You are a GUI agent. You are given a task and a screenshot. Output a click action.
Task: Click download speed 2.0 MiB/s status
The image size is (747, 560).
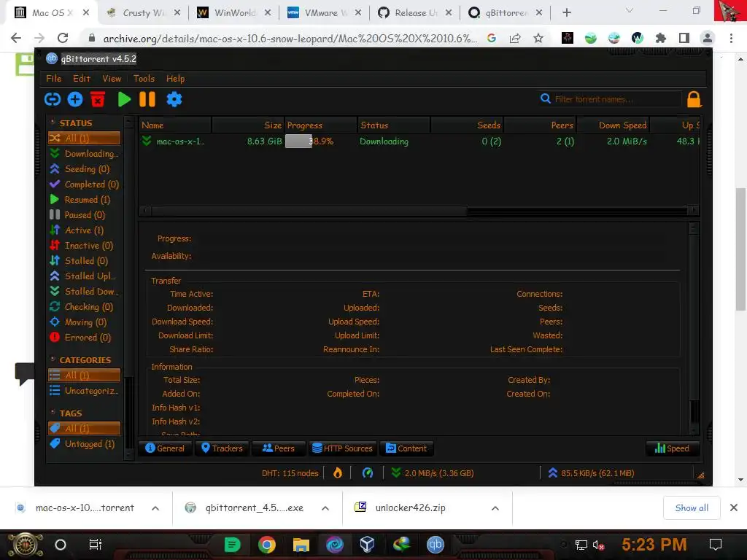click(x=433, y=472)
